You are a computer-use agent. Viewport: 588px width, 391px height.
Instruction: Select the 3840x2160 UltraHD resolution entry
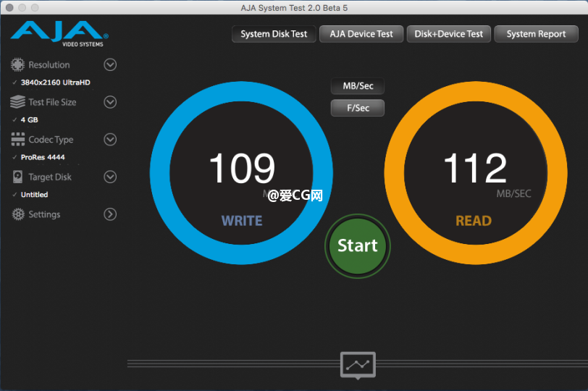pyautogui.click(x=56, y=83)
